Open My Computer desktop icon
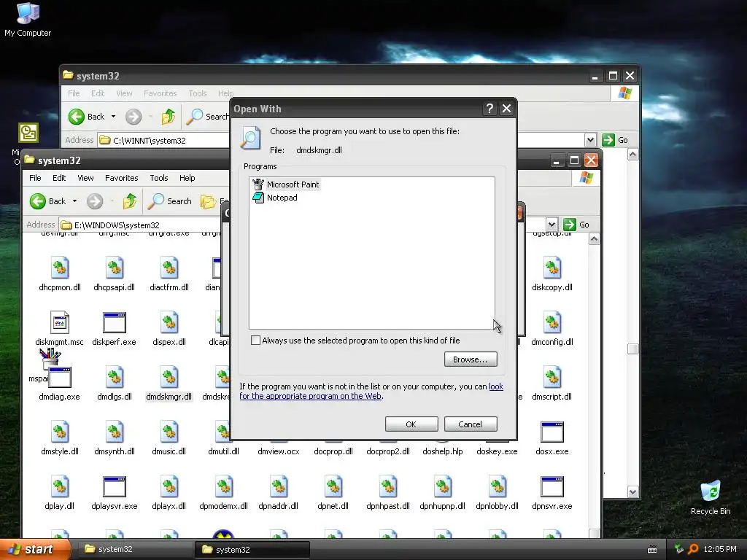The image size is (747, 560). (x=28, y=19)
